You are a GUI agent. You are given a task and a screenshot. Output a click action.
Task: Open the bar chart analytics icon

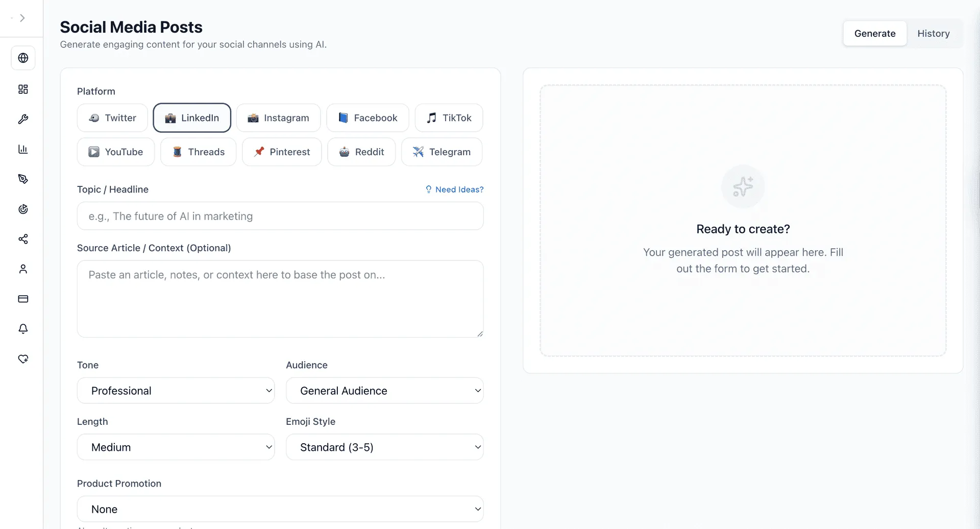(23, 149)
